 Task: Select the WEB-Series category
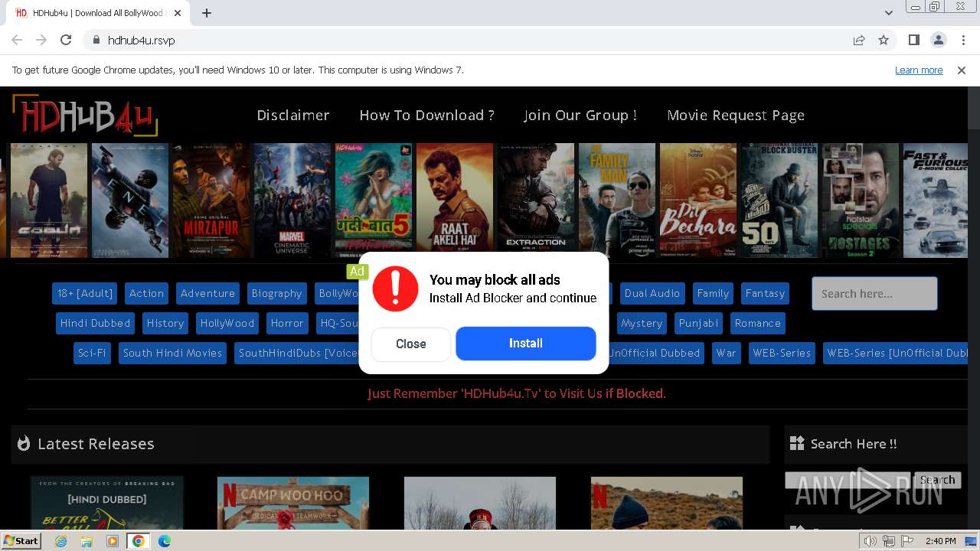(x=782, y=353)
